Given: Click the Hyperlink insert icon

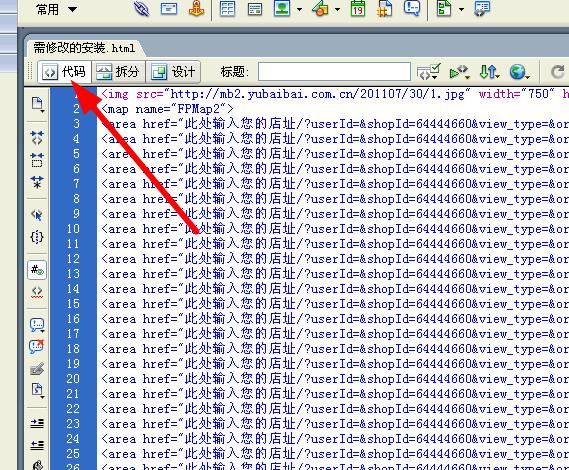Looking at the screenshot, I should [x=141, y=8].
